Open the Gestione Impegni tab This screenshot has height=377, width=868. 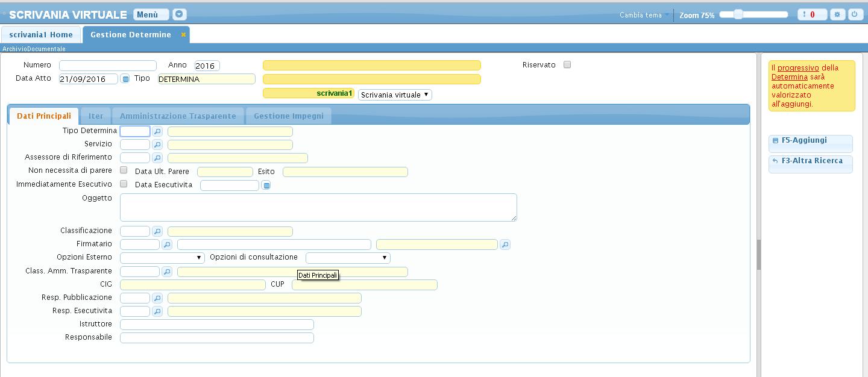[288, 116]
